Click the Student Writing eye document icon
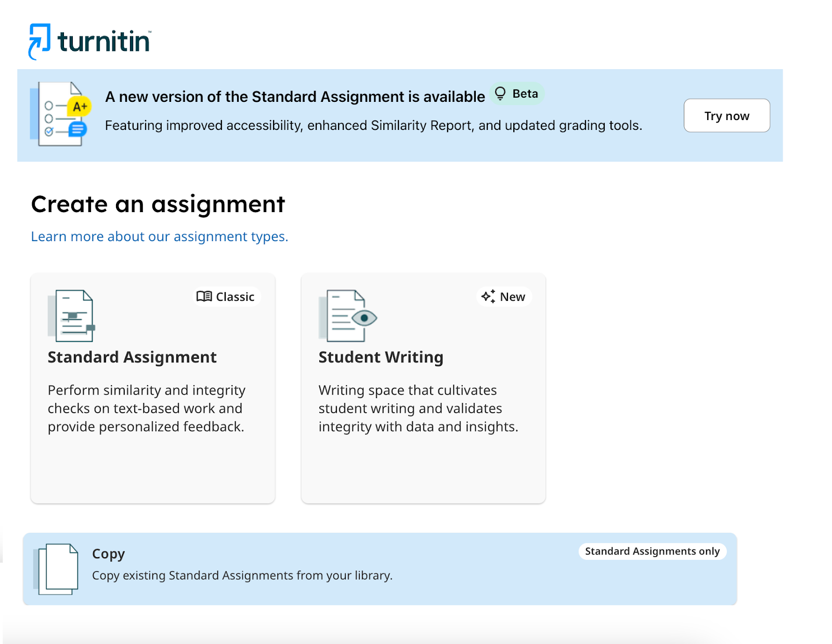The height and width of the screenshot is (644, 832). pos(348,316)
